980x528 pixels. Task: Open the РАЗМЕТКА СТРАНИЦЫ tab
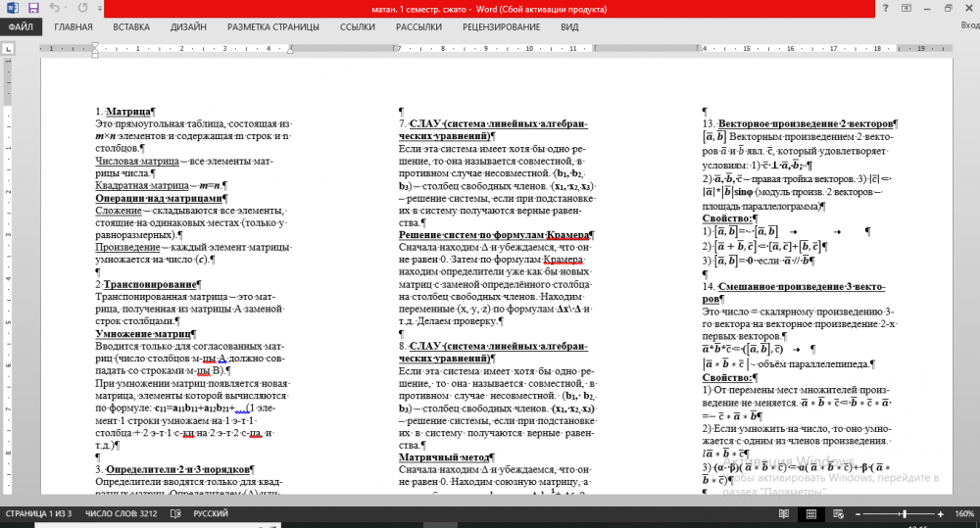tap(273, 26)
